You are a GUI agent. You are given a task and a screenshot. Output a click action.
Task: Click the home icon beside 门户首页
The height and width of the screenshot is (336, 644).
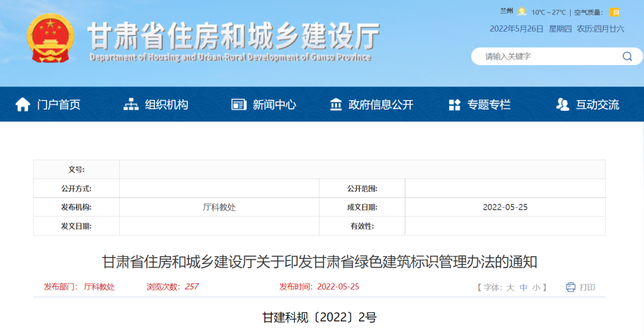pos(23,105)
